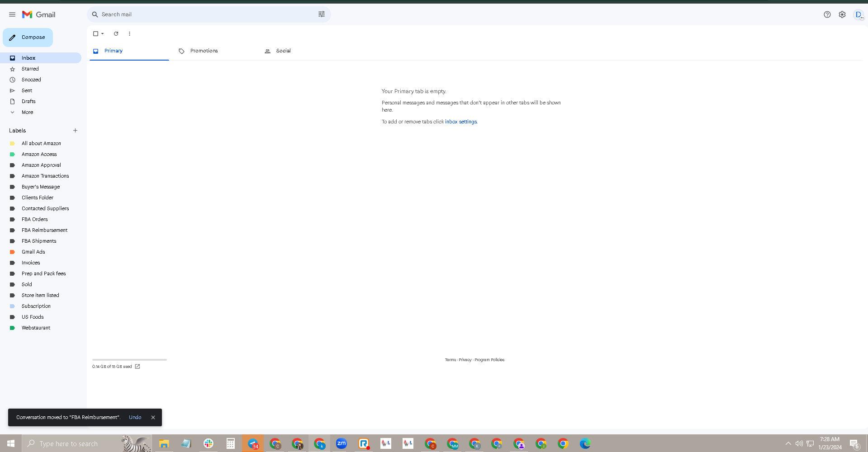Open the Windows Start menu

11,443
